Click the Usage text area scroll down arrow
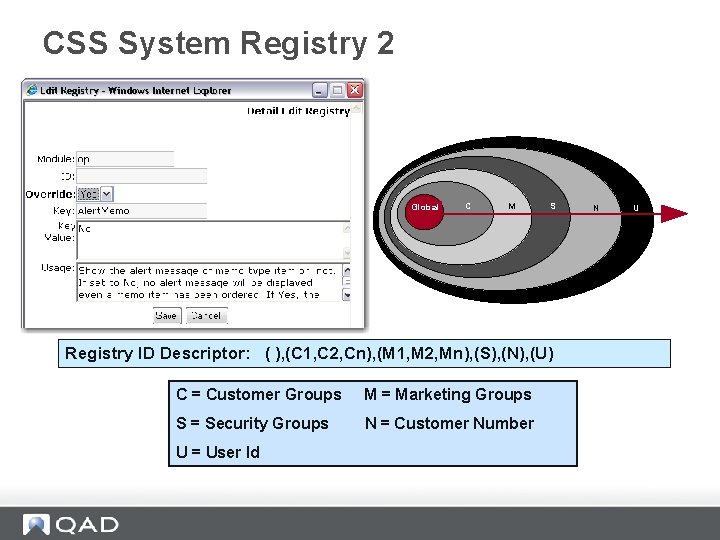720x540 pixels. 347,295
